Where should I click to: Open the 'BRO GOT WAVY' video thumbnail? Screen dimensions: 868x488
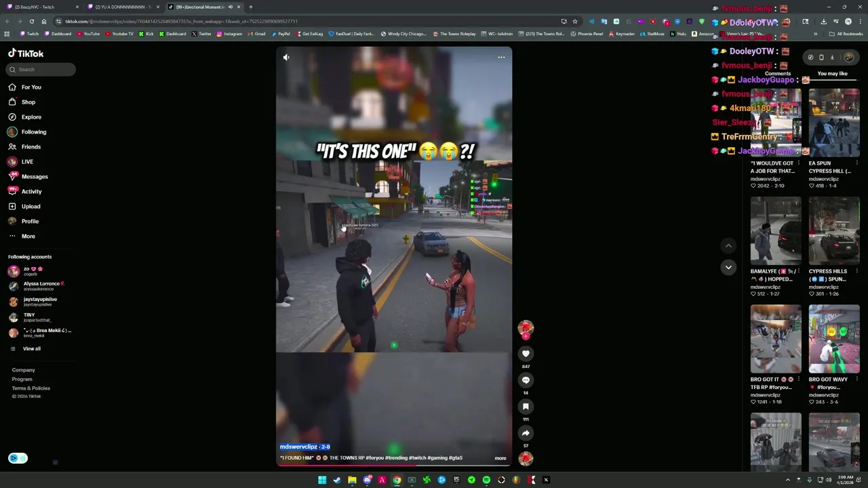[834, 339]
